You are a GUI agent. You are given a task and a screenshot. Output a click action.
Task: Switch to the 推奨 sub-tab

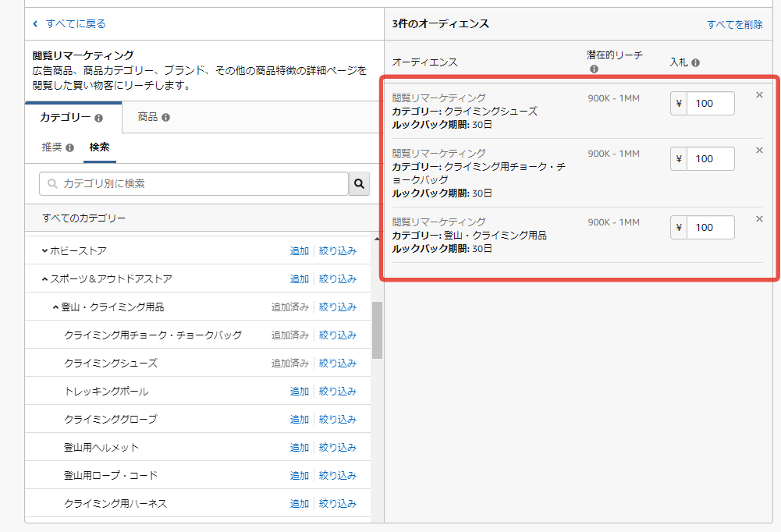(51, 147)
